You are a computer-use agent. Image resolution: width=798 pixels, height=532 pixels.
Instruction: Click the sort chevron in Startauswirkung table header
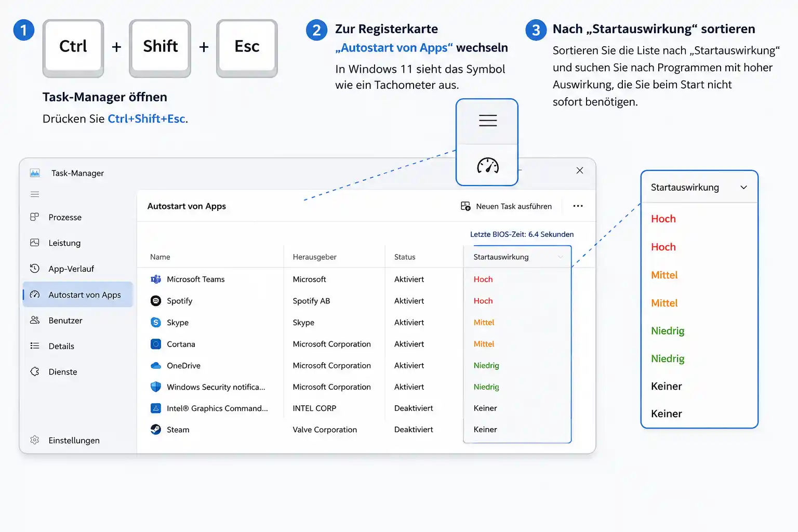[x=560, y=257]
